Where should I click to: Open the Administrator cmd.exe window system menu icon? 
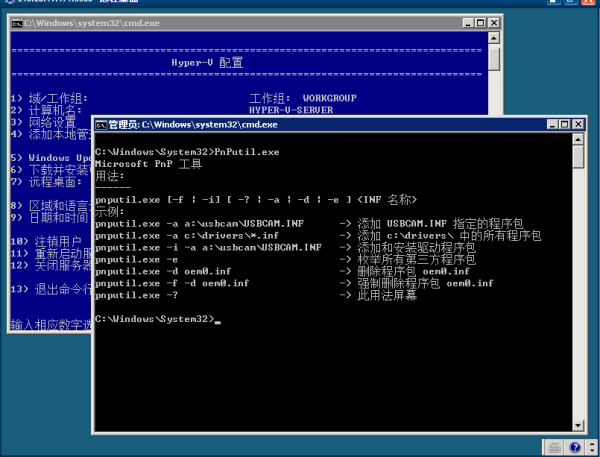(x=101, y=125)
